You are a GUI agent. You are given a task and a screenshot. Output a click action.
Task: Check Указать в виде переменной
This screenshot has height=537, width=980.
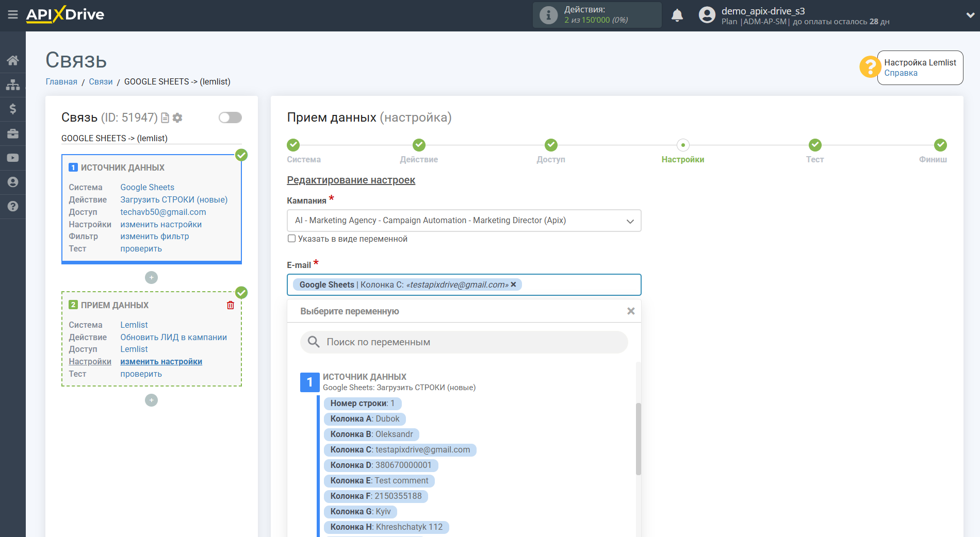(291, 239)
